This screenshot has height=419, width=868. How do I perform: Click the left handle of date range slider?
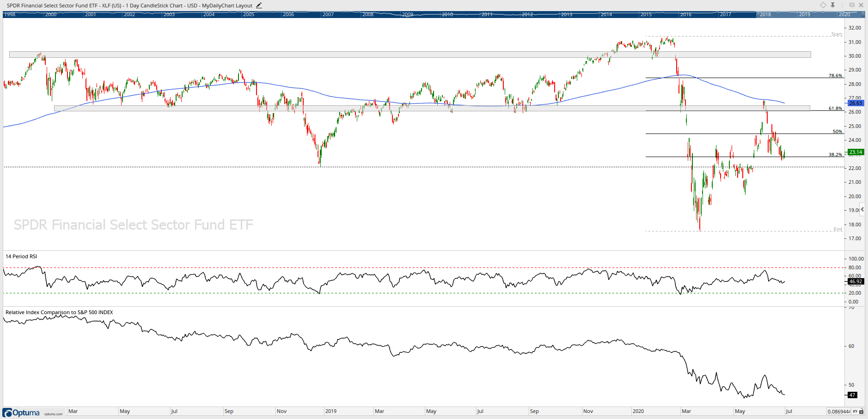point(758,14)
